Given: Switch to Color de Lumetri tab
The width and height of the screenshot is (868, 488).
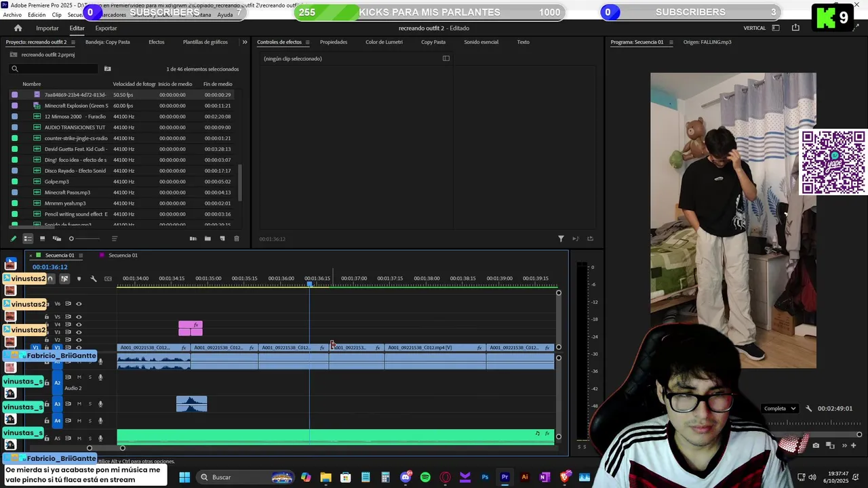Looking at the screenshot, I should tap(384, 42).
